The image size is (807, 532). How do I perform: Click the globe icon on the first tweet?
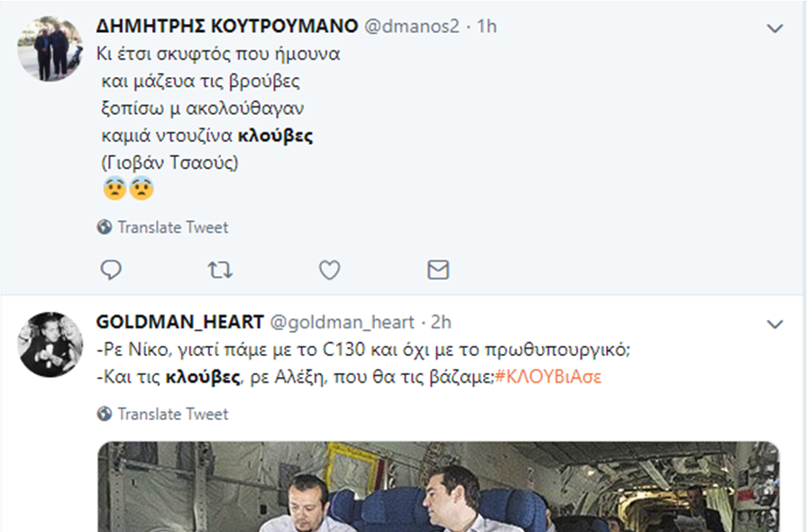click(x=104, y=227)
